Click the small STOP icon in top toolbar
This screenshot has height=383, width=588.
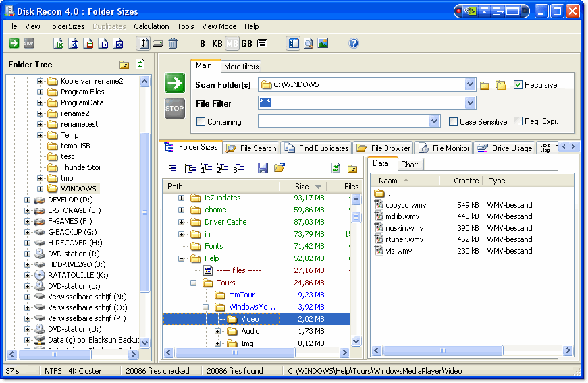29,43
